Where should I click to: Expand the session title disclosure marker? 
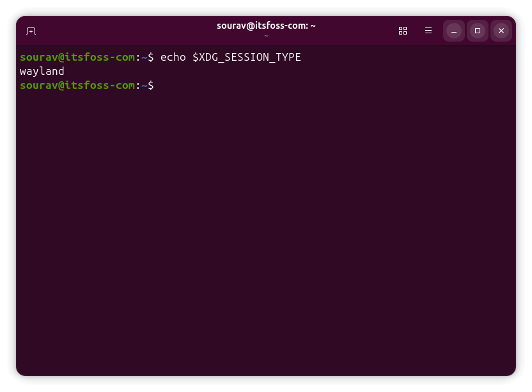pyautogui.click(x=265, y=36)
